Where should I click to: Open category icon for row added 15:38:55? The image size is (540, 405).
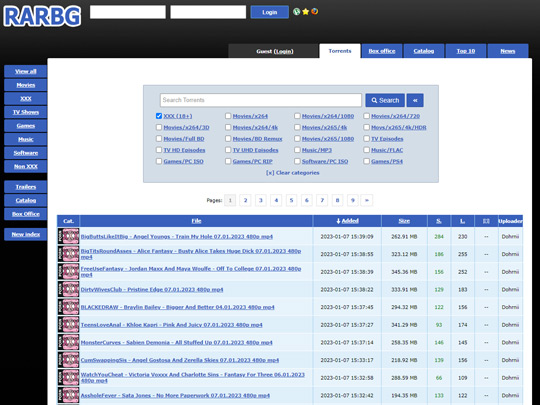tap(69, 254)
